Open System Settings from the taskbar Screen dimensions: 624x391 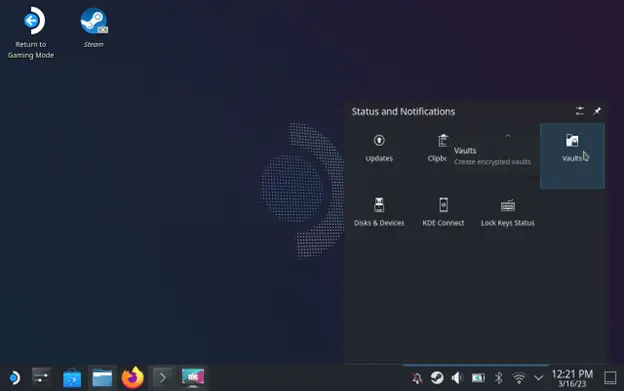point(41,377)
